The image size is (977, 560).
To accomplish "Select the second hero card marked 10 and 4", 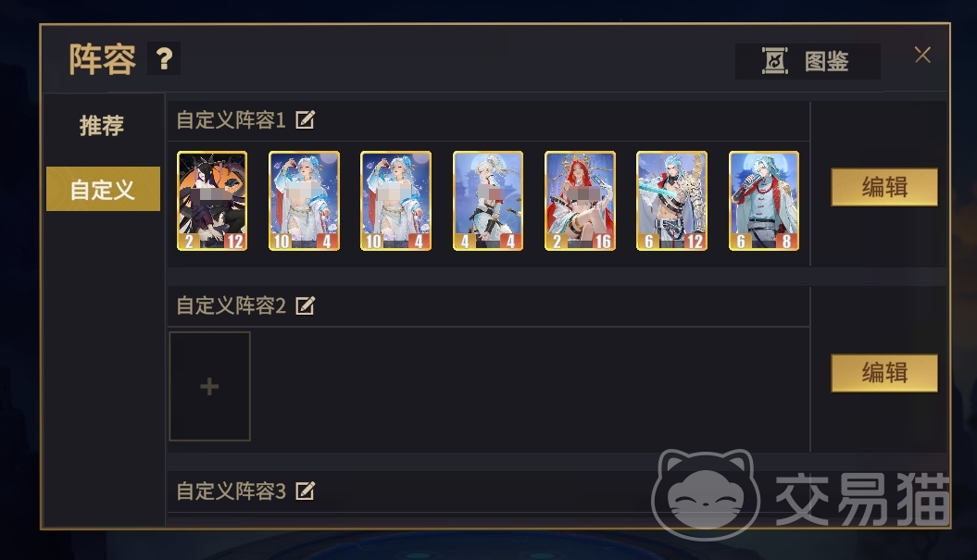I will tap(395, 201).
